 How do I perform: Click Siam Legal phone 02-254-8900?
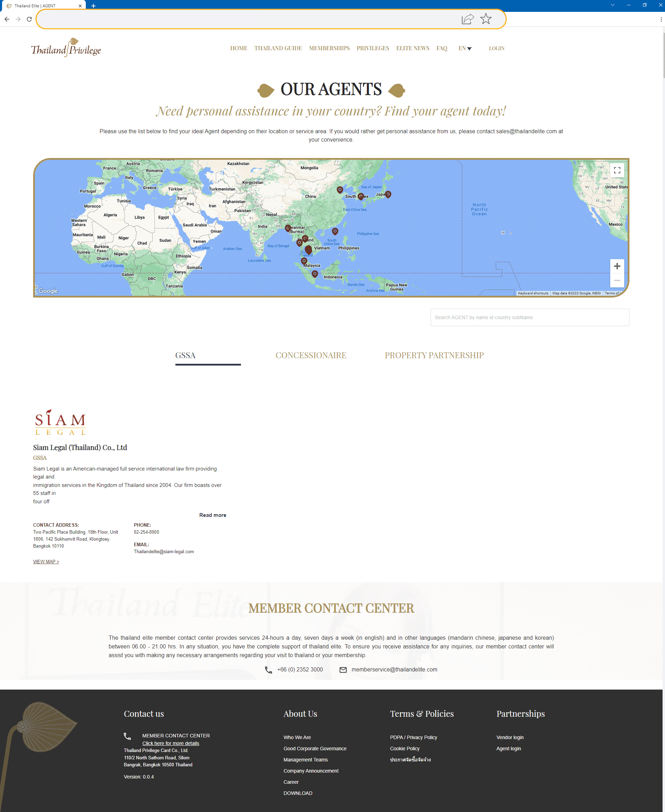click(146, 532)
